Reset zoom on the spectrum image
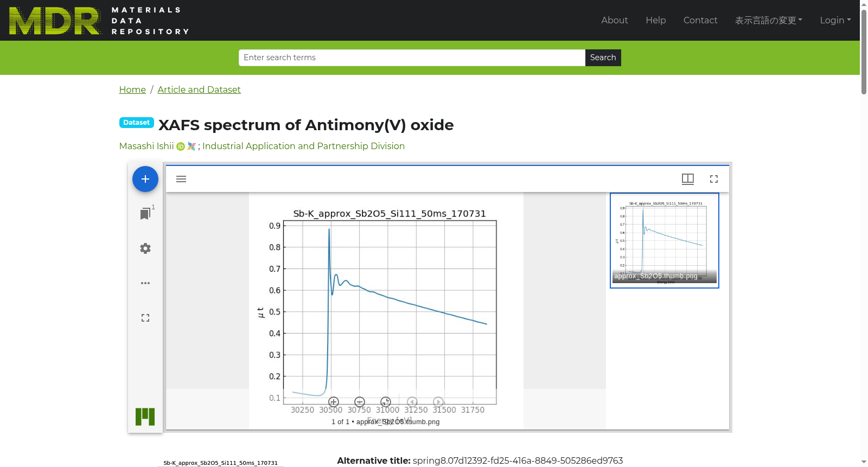The height and width of the screenshot is (467, 868). (x=386, y=402)
